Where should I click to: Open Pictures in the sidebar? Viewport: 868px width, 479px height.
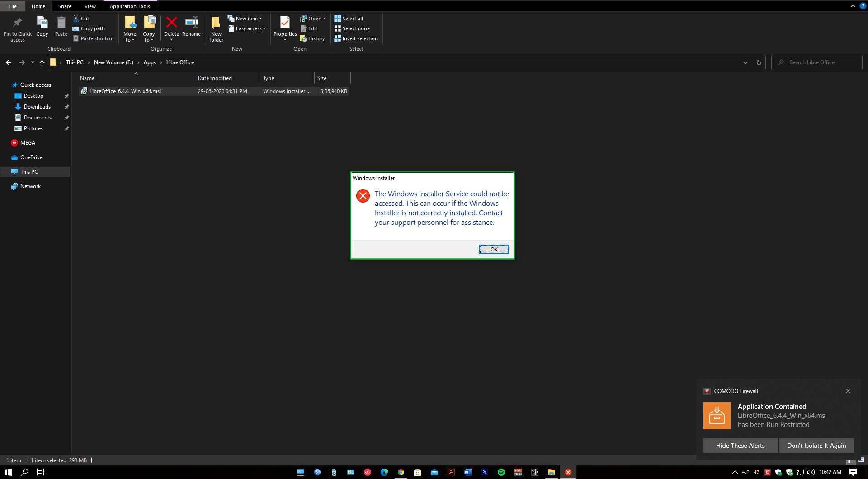click(33, 128)
